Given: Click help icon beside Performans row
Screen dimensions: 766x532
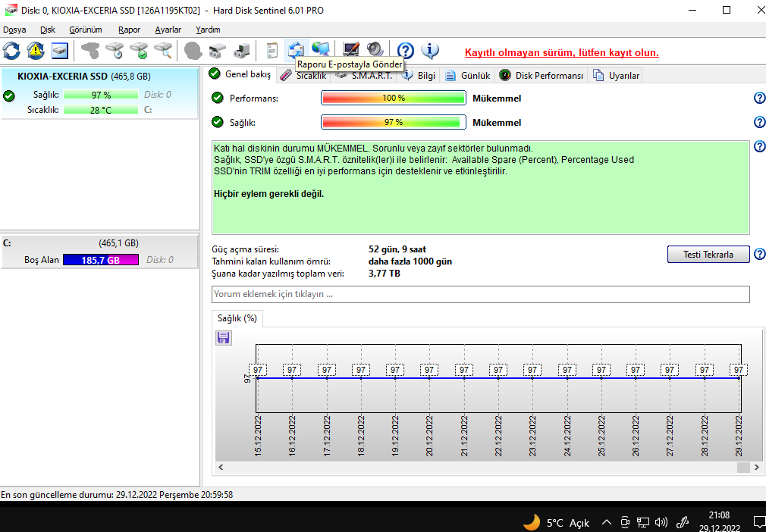Looking at the screenshot, I should tap(760, 98).
